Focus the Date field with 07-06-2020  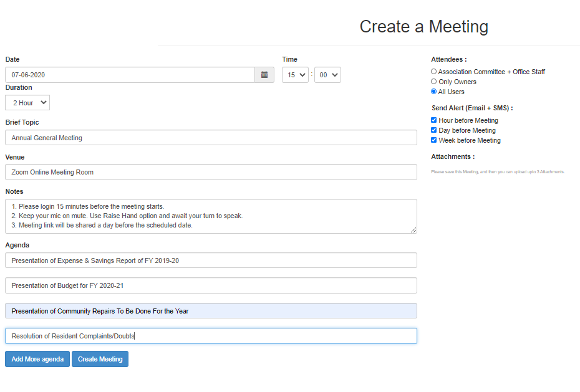[130, 75]
